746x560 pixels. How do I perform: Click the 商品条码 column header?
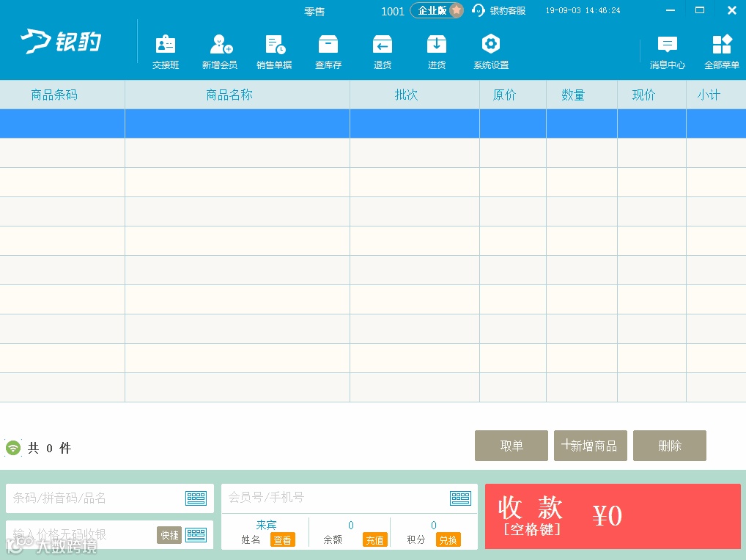click(x=54, y=95)
